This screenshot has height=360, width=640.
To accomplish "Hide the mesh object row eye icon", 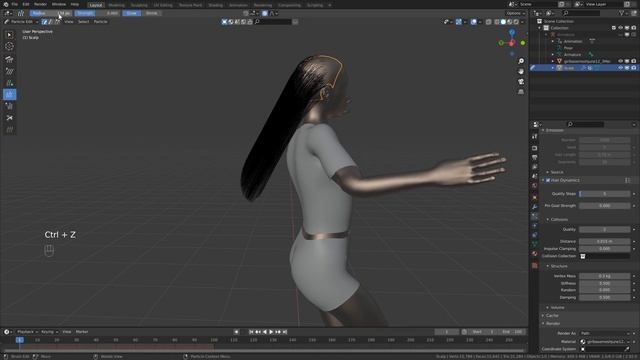I will (620, 61).
